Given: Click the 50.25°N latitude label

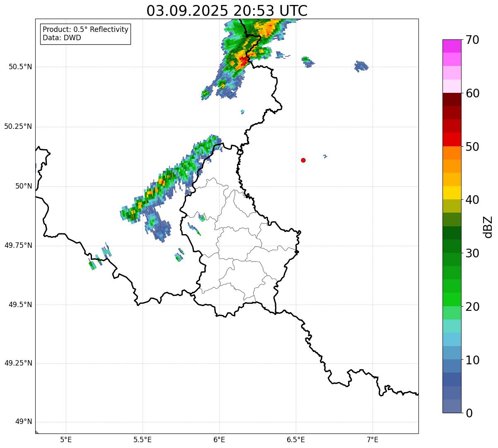Looking at the screenshot, I should pyautogui.click(x=18, y=126).
